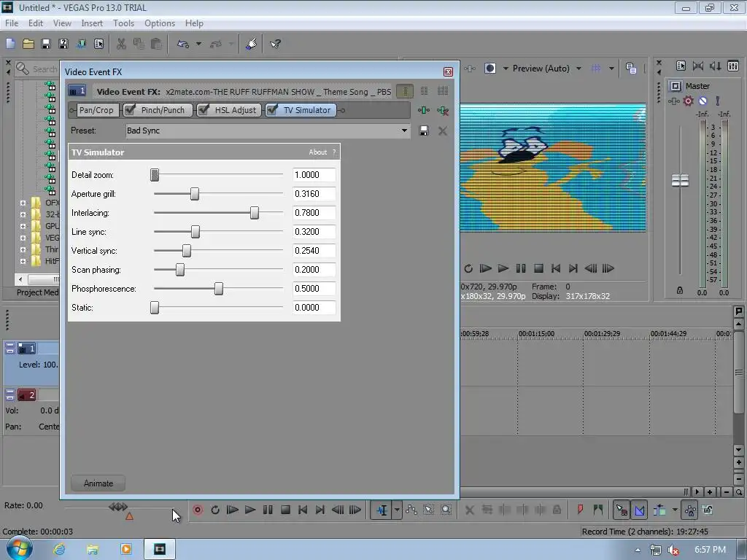Screen dimensions: 747x560
Task: Click the Delete Preset X icon
Action: click(x=443, y=131)
